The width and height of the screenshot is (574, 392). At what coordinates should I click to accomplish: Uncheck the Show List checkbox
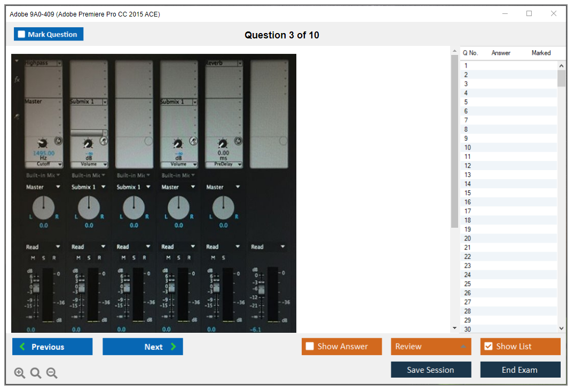(x=488, y=347)
